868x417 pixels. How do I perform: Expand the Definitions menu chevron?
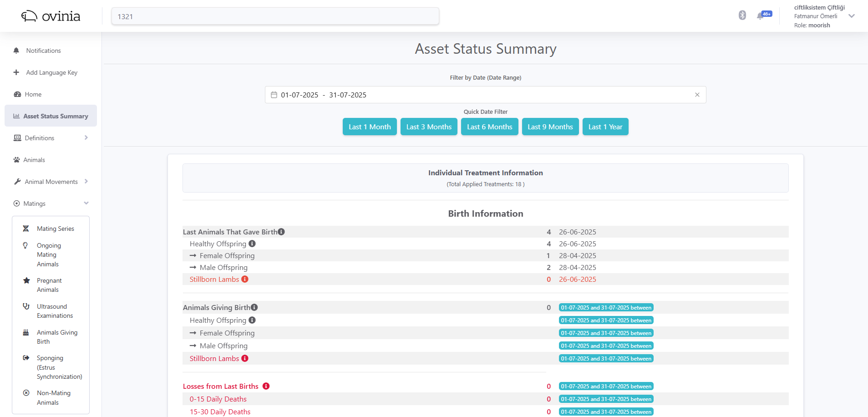tap(86, 137)
